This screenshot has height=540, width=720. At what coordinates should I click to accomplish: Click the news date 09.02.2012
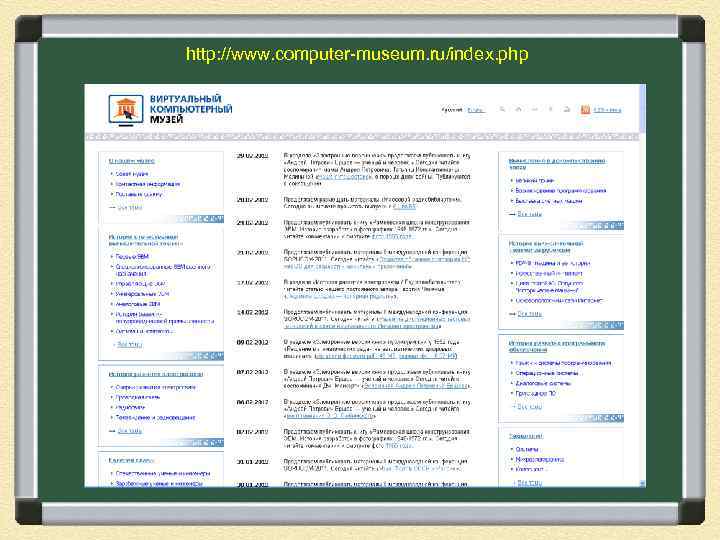point(252,342)
